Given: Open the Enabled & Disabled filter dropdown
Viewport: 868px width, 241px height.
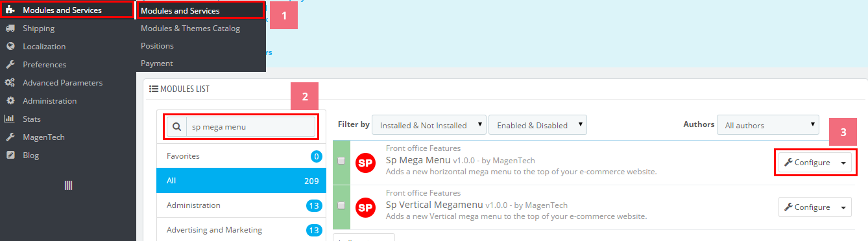Looking at the screenshot, I should point(538,125).
